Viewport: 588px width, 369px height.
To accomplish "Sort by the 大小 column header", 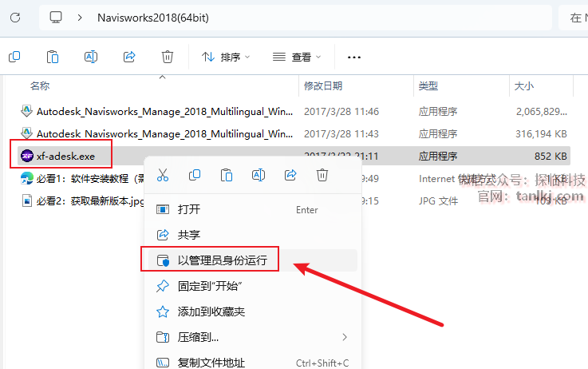I will pyautogui.click(x=524, y=86).
